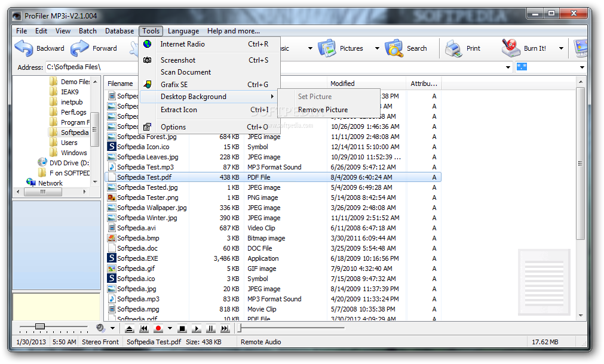Expand the address bar dropdown

click(508, 67)
